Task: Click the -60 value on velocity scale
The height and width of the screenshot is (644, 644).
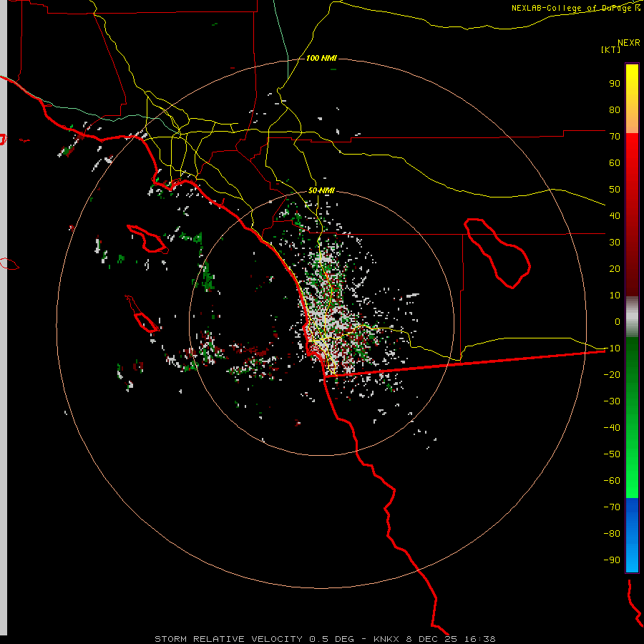Action: click(612, 481)
